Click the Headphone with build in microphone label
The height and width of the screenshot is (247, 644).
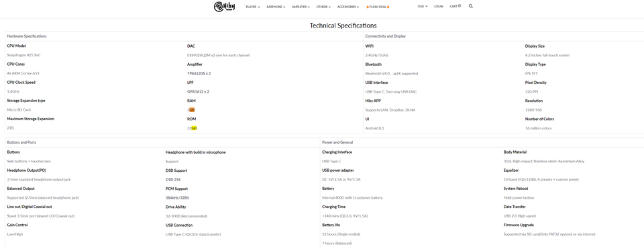195,152
